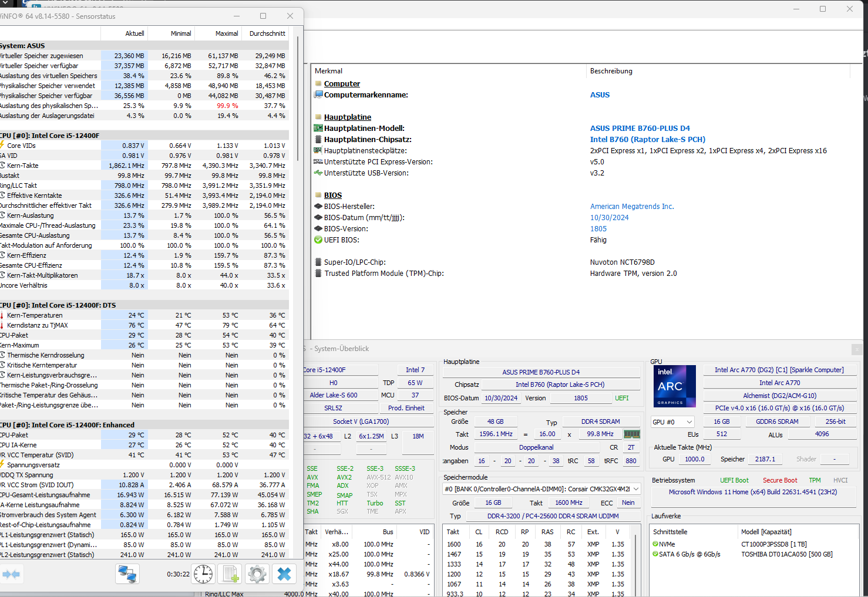Image resolution: width=868 pixels, height=597 pixels.
Task: Select the System: ASUS sensor group header
Action: pyautogui.click(x=144, y=46)
